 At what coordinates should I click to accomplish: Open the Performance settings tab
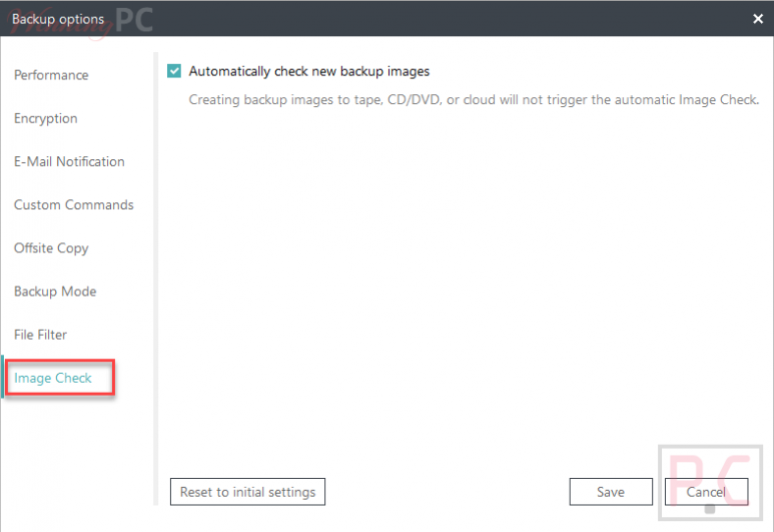click(51, 75)
